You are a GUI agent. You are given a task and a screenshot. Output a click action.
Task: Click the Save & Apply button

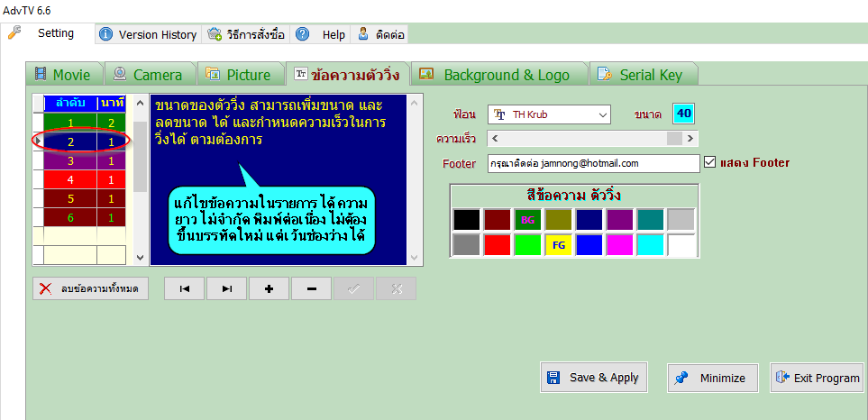coord(593,378)
